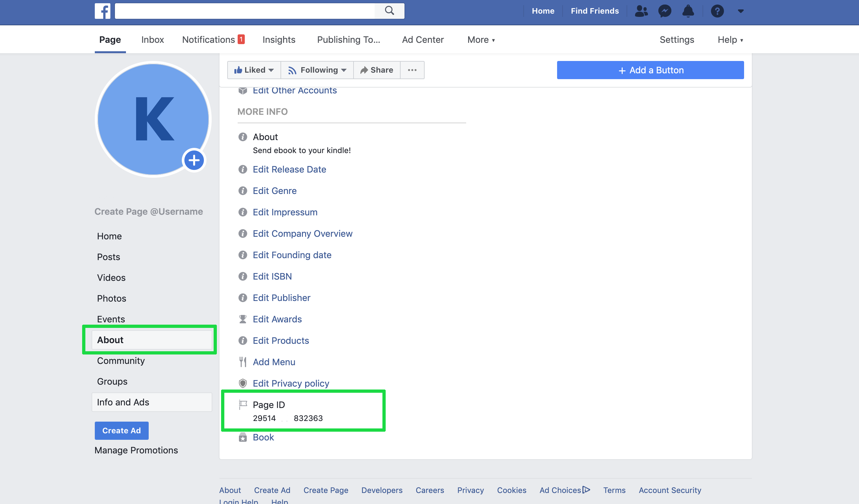Viewport: 859px width, 504px height.
Task: Open the friend requests icon
Action: click(x=641, y=11)
